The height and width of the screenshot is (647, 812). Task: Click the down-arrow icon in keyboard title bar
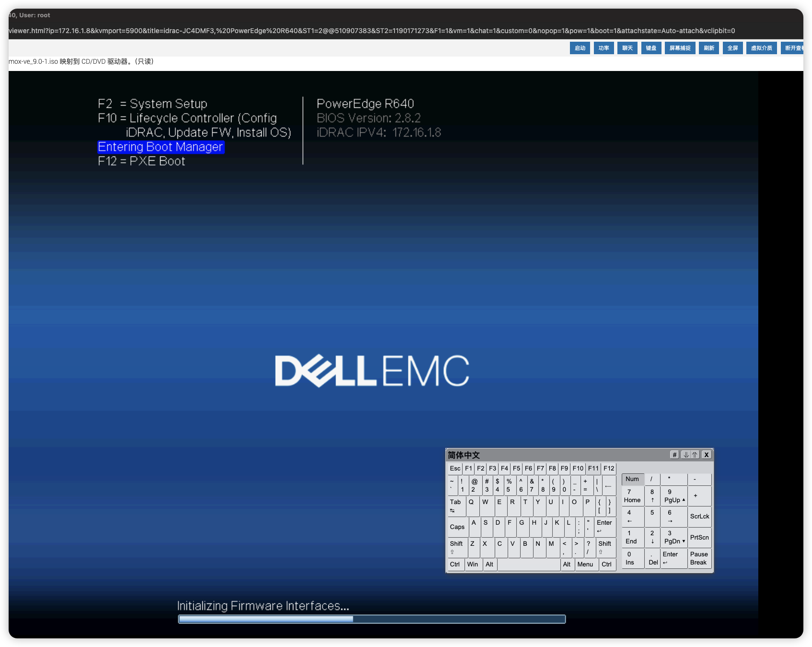point(686,455)
